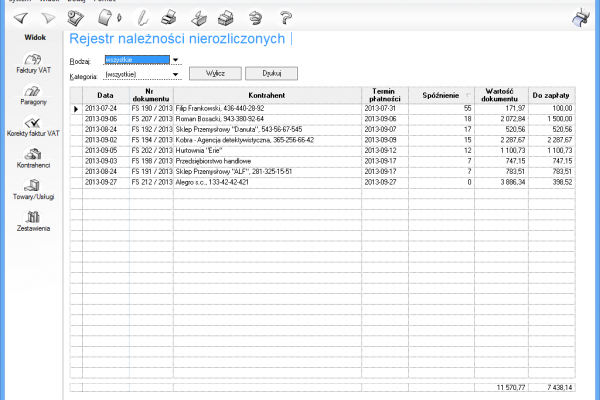Open Zestawienia reports

33,220
